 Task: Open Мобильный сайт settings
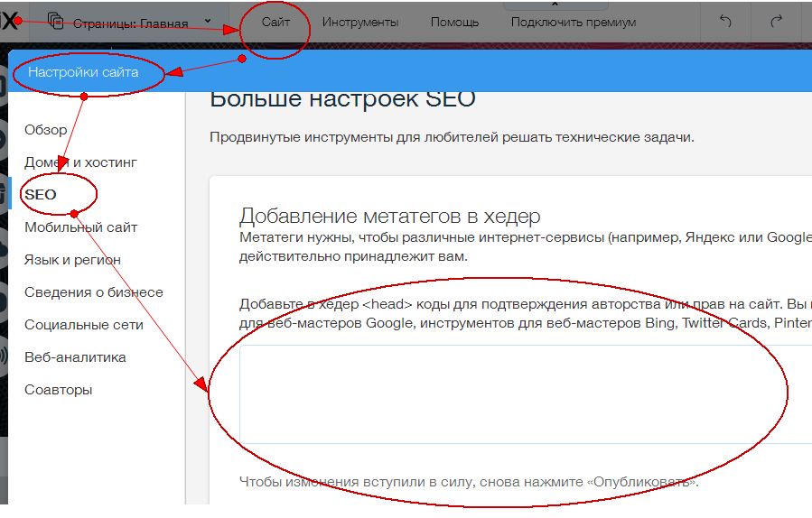(80, 227)
